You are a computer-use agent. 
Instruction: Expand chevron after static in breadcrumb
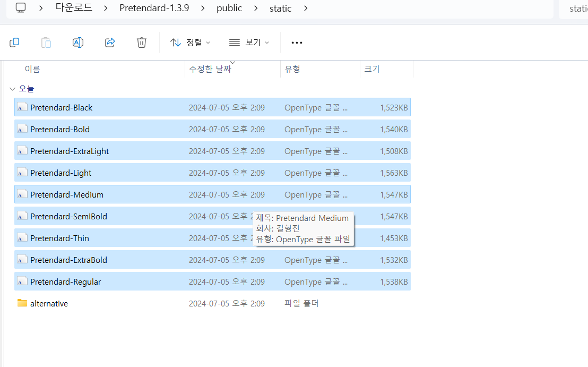(306, 8)
